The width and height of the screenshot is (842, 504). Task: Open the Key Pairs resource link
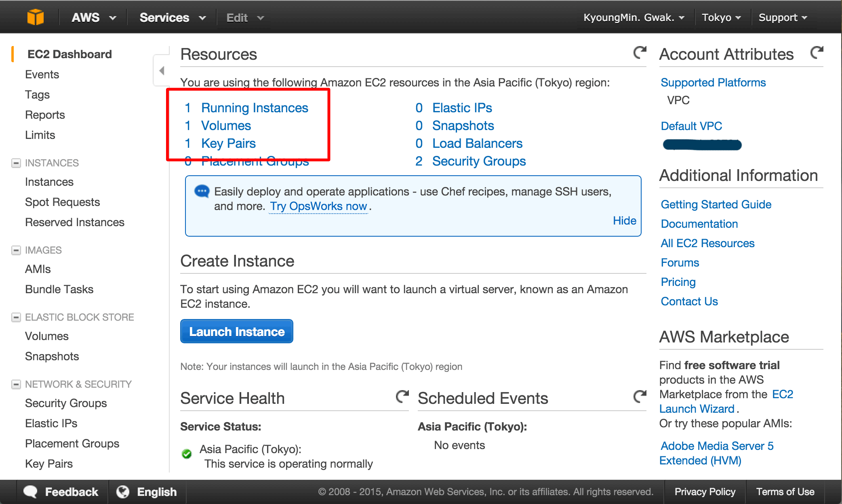tap(228, 143)
